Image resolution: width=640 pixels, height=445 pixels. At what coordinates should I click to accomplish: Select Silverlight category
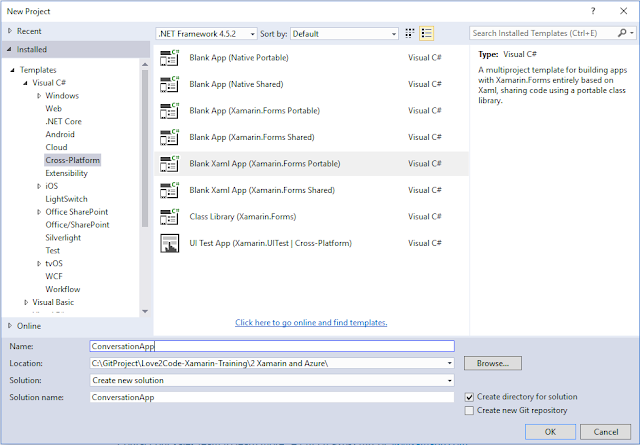[x=63, y=238]
